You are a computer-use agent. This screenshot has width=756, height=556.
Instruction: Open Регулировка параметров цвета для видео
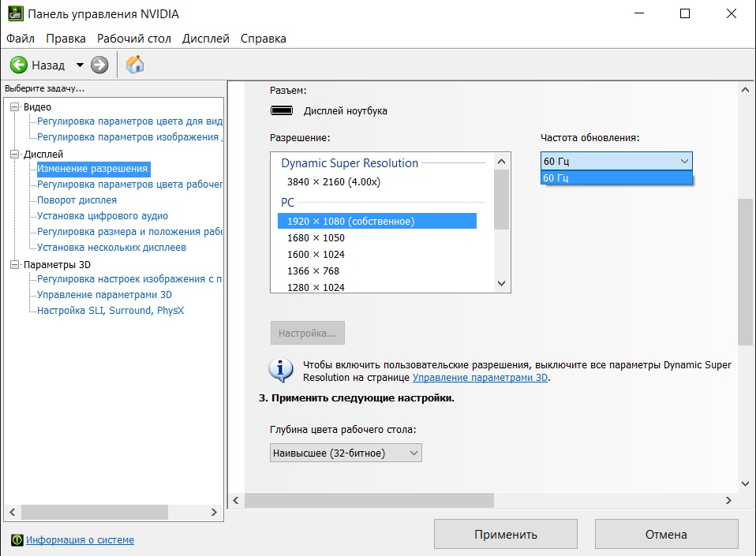click(x=129, y=121)
